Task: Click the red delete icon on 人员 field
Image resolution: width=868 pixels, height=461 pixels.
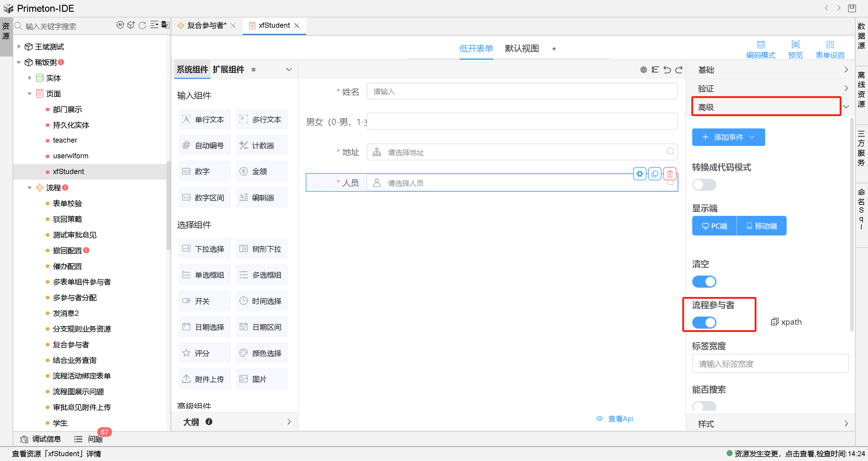Action: [x=670, y=174]
